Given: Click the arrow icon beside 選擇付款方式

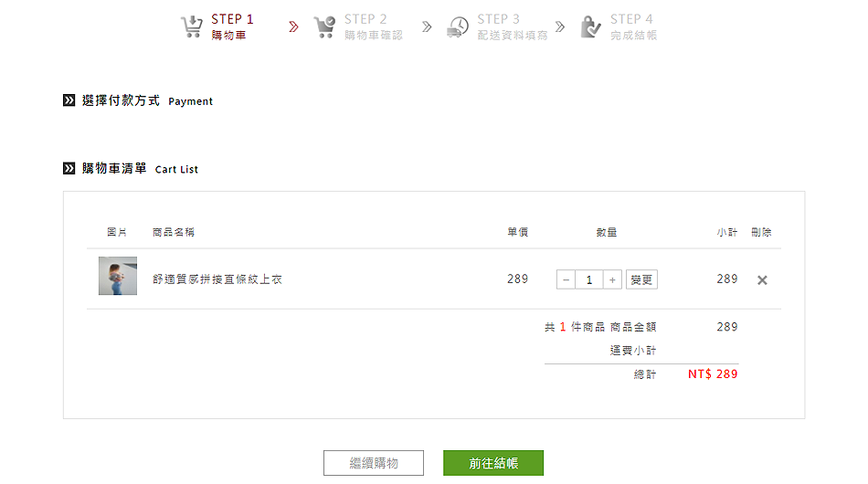Looking at the screenshot, I should click(x=69, y=100).
